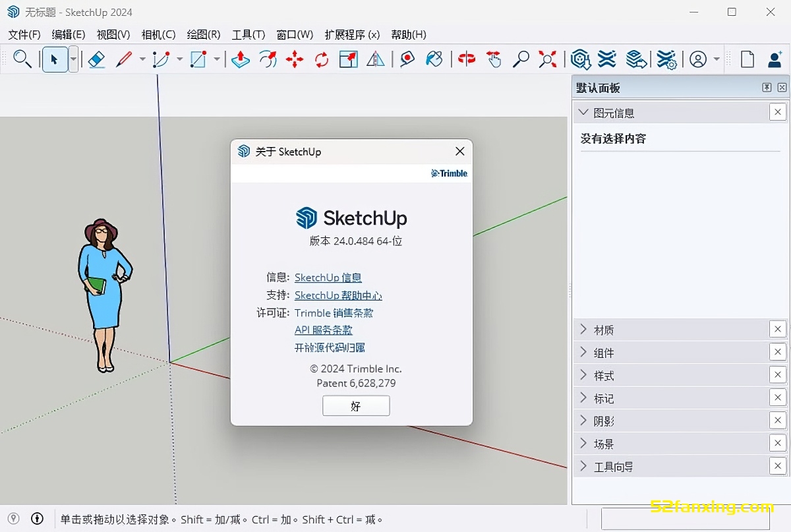
Task: Click the user account circle icon
Action: [x=697, y=59]
